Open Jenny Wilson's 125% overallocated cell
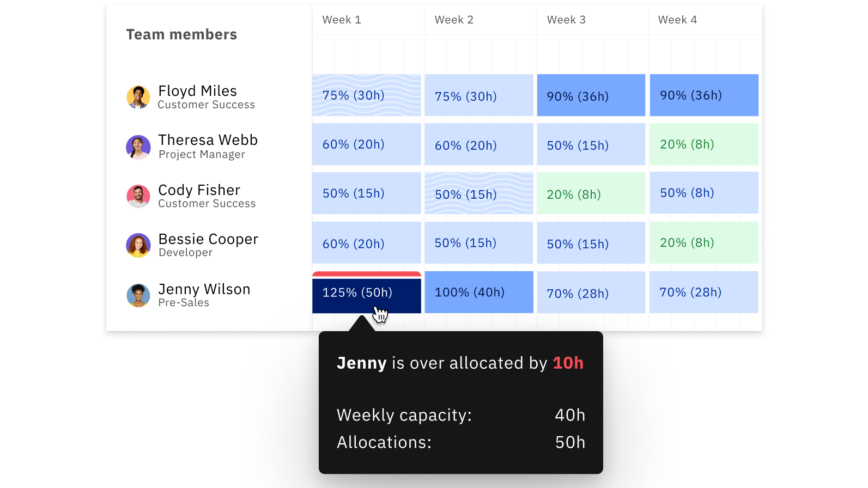Screen dimensions: 868x488 (366, 294)
